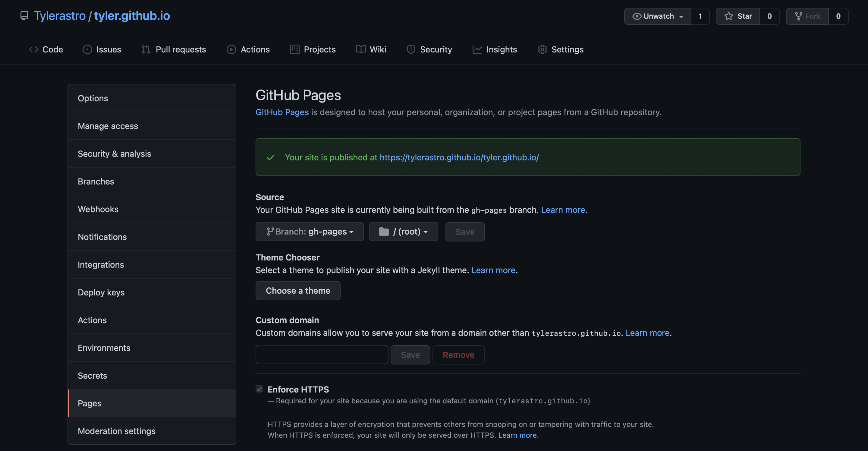Open Branches in the settings sidebar
868x451 pixels.
[152, 181]
